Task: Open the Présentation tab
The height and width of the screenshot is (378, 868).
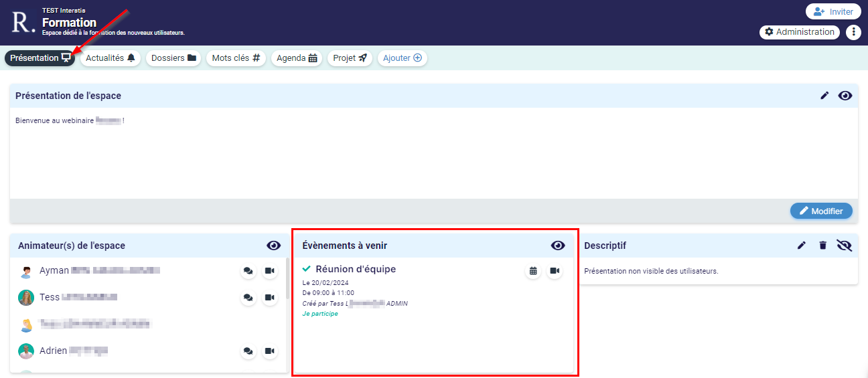Action: (x=40, y=58)
